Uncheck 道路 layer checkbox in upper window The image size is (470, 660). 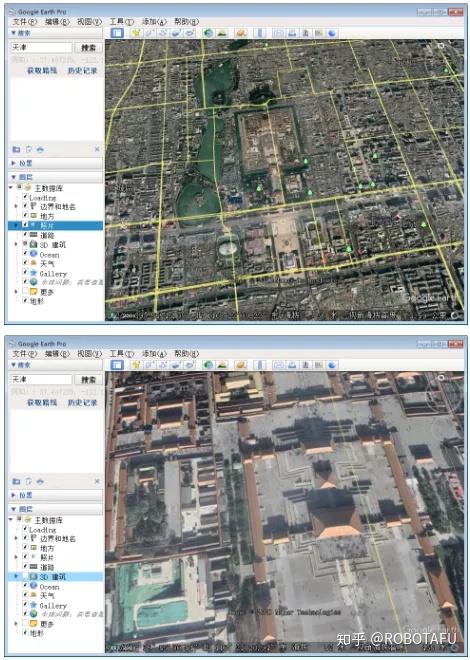25,234
